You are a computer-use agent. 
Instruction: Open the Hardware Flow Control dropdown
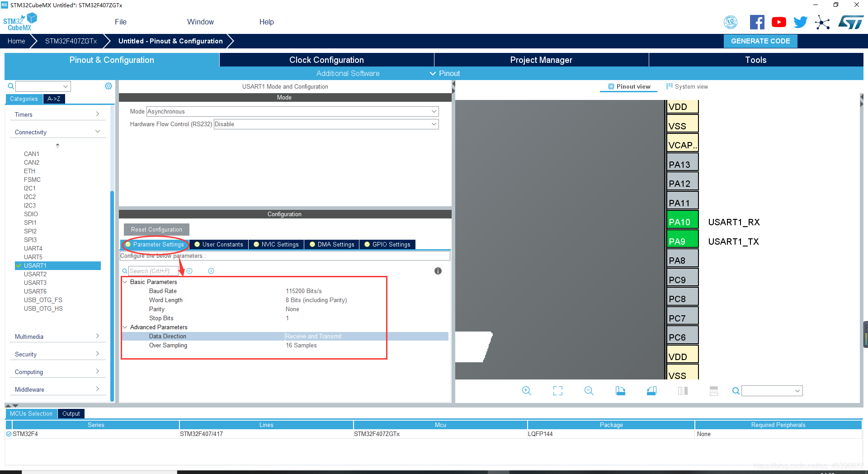326,124
